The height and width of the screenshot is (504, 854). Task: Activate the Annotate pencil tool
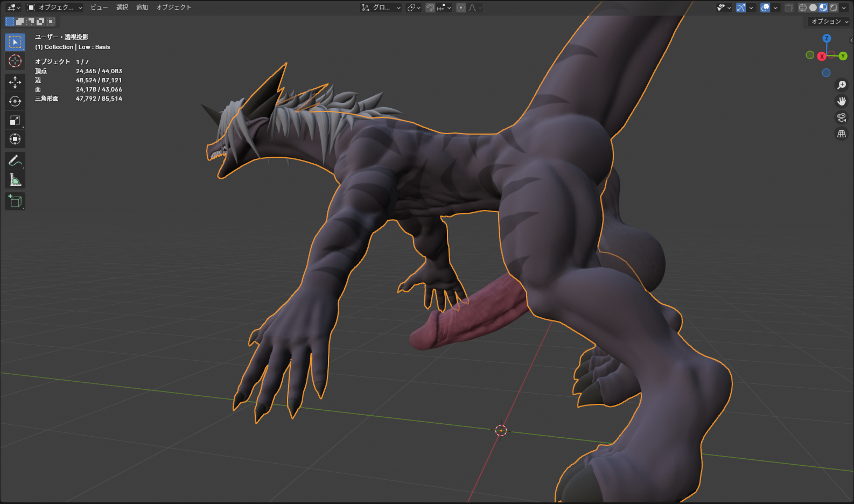pos(15,160)
